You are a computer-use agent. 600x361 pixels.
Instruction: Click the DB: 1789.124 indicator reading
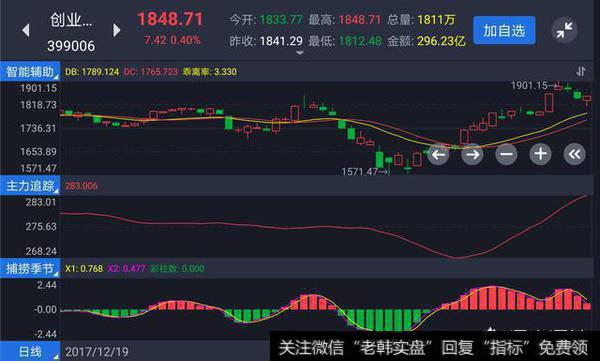click(92, 72)
